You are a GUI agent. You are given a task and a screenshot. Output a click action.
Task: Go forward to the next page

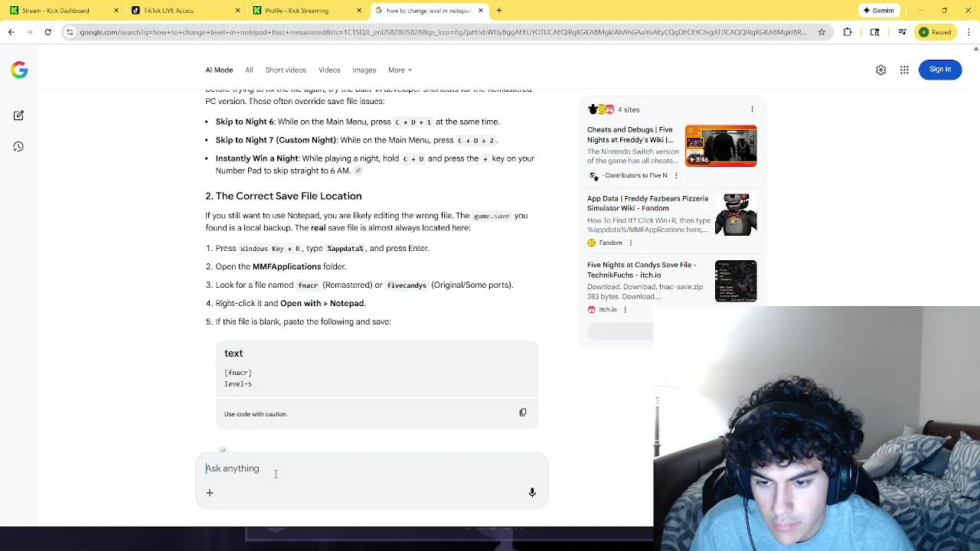tap(29, 32)
